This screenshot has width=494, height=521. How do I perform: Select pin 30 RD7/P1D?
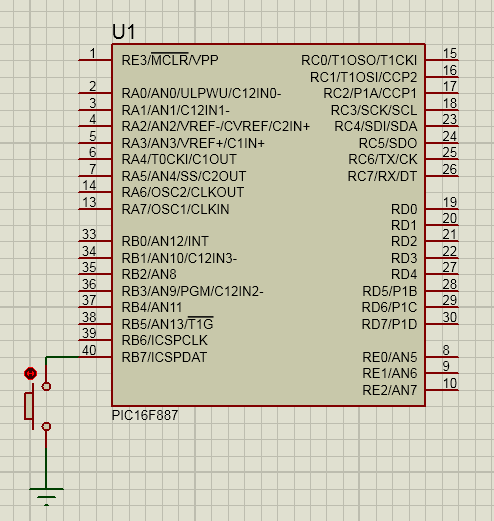tap(442, 324)
